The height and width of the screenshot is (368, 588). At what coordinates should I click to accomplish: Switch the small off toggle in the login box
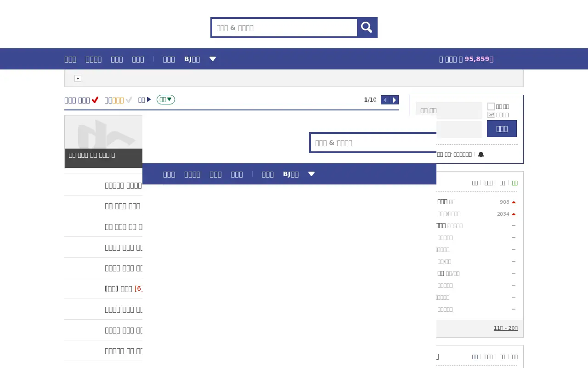coord(491,115)
